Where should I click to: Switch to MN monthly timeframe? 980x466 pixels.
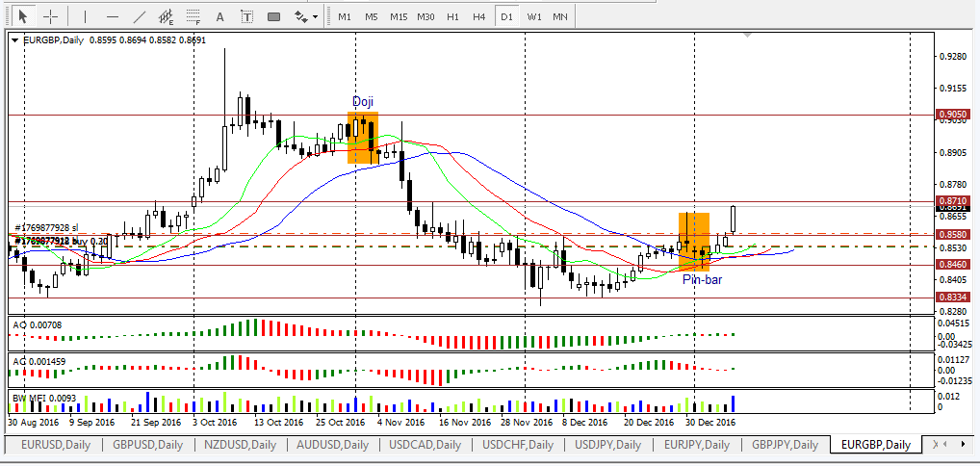560,17
